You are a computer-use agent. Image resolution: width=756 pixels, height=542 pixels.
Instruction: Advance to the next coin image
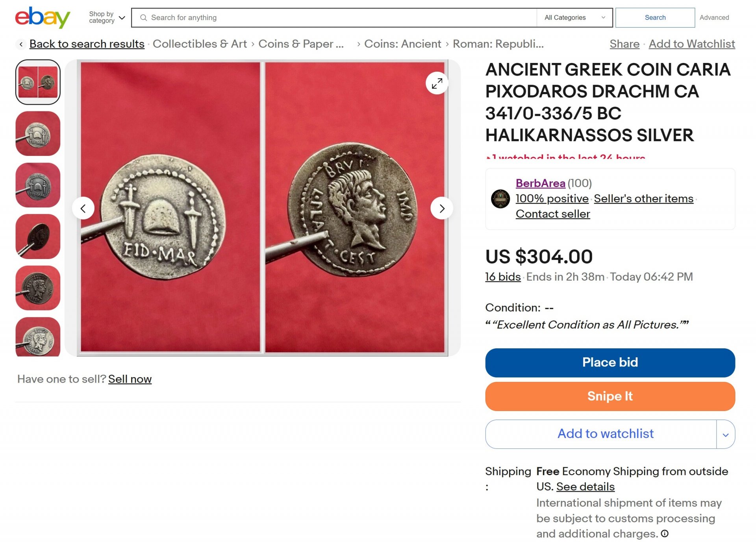tap(442, 208)
